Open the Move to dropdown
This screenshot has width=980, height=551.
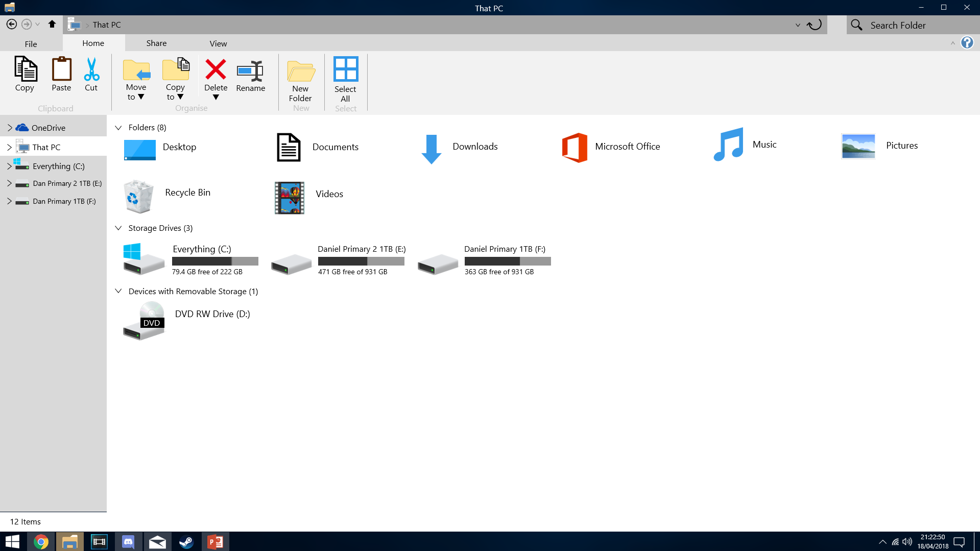click(x=136, y=92)
